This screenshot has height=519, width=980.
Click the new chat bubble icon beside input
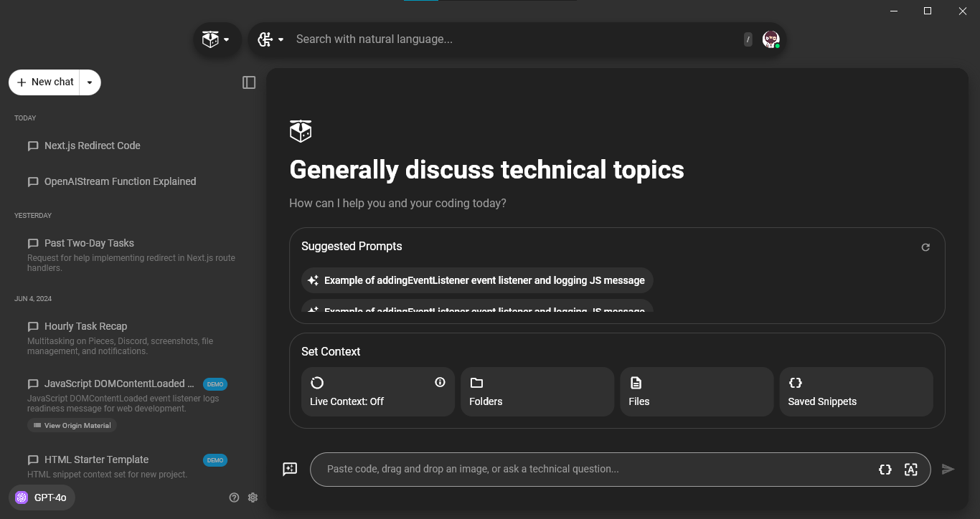point(290,469)
